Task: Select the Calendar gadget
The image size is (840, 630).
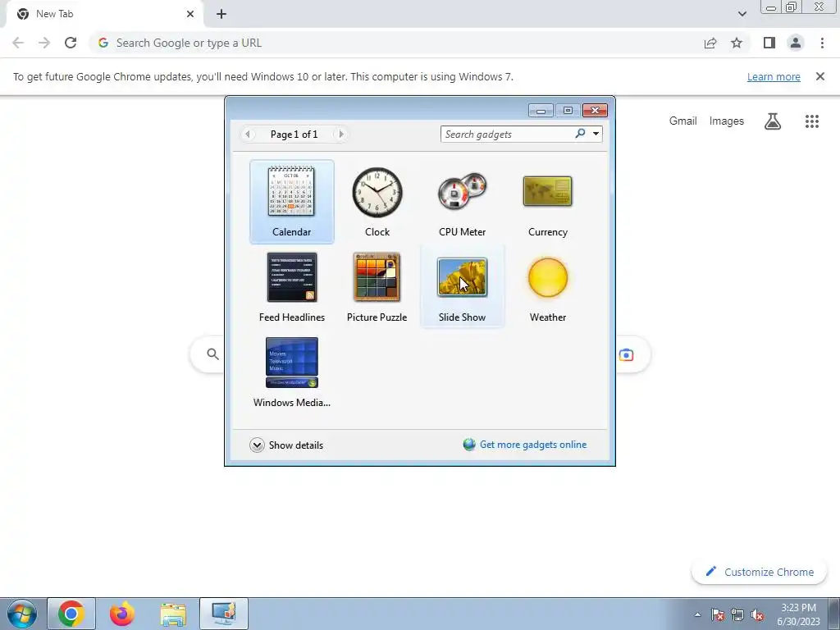Action: 291,202
